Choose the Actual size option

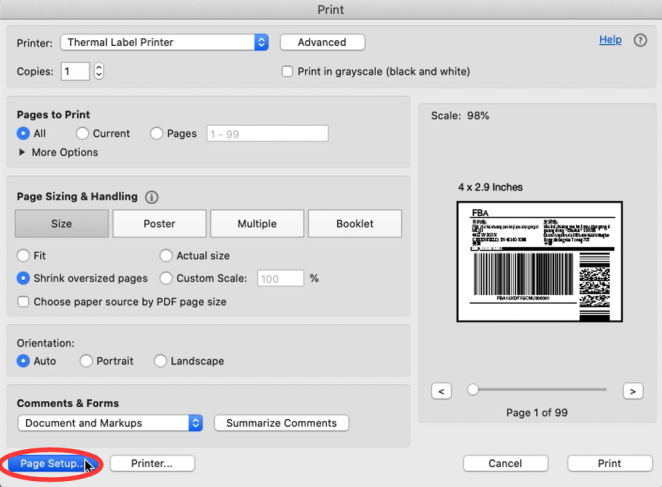pyautogui.click(x=166, y=256)
